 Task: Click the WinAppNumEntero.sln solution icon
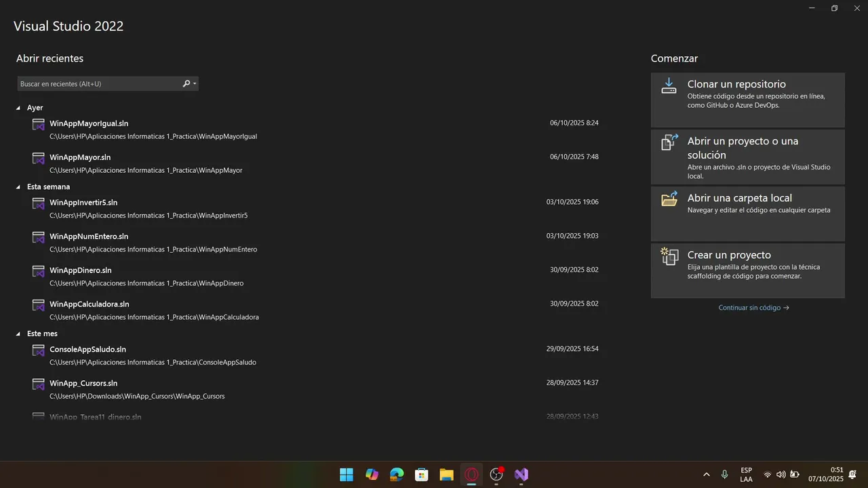pos(38,237)
